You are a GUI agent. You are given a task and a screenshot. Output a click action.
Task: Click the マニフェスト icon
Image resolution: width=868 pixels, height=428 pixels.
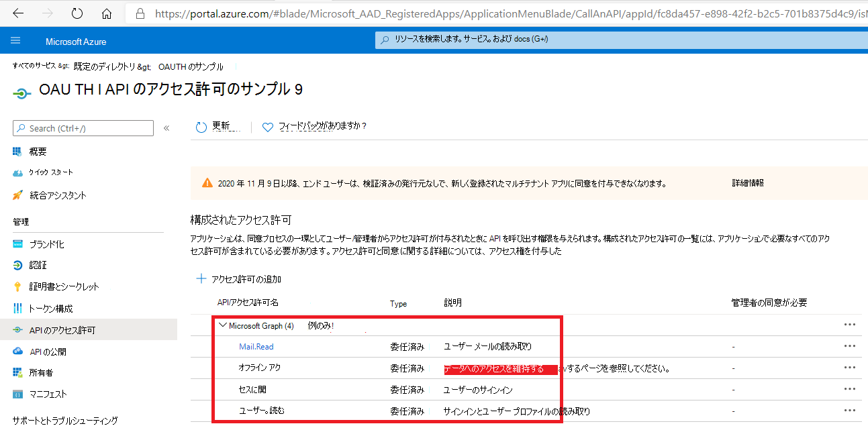click(x=17, y=394)
